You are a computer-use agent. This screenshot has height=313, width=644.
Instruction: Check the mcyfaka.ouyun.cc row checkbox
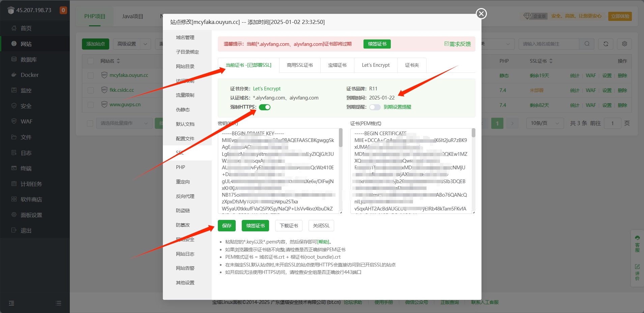click(91, 76)
